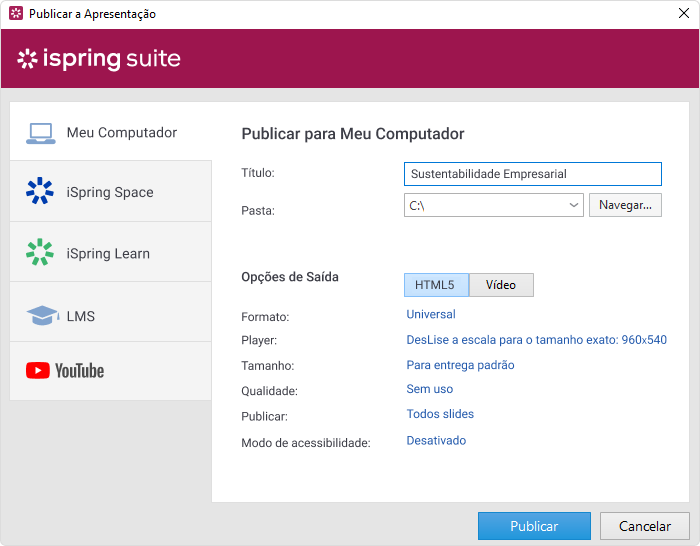This screenshot has width=700, height=546.
Task: Open the Todos slides publish link
Action: pyautogui.click(x=440, y=414)
